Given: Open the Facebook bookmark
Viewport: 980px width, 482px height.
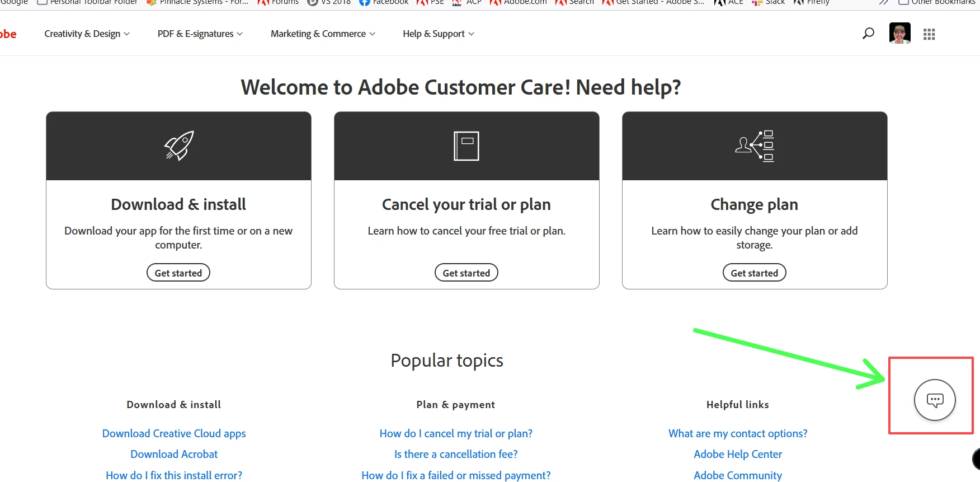Looking at the screenshot, I should click(x=384, y=2).
